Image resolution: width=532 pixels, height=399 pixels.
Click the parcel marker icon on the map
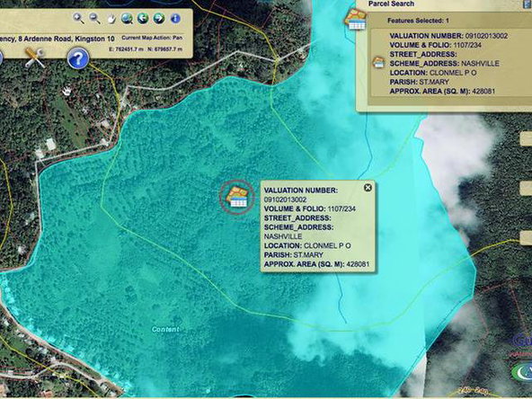pyautogui.click(x=237, y=197)
